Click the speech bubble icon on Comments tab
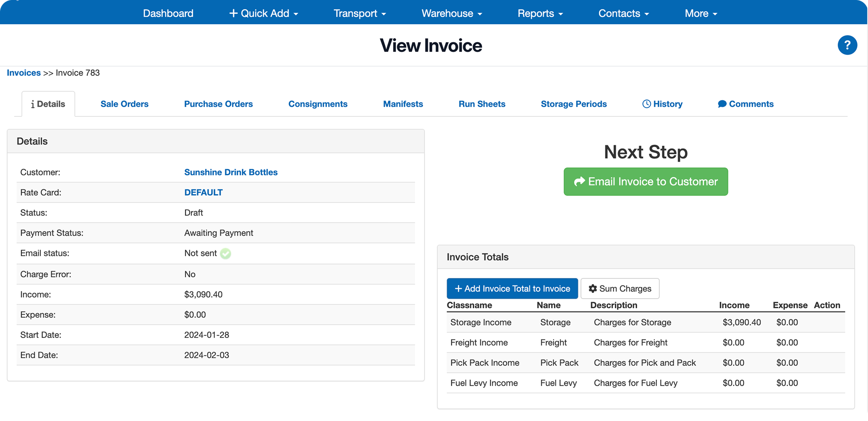Viewport: 868px width, 421px height. pos(722,104)
